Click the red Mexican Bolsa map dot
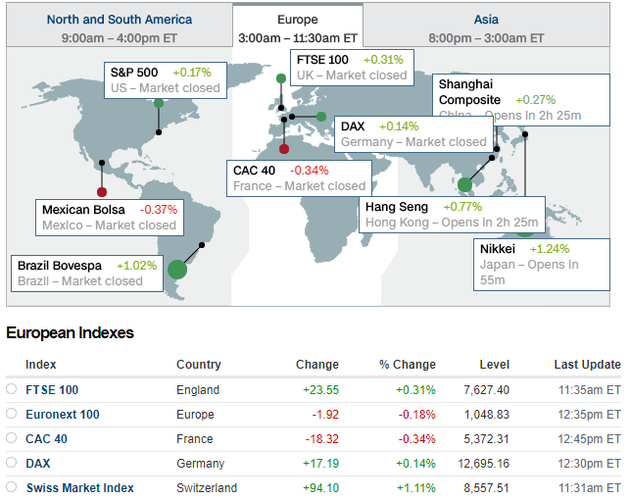 coord(101,192)
